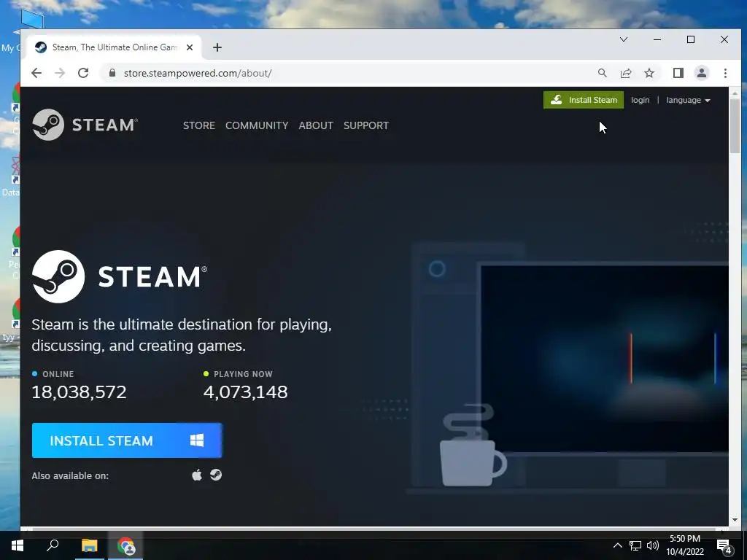Click the browser forward arrow
The width and height of the screenshot is (747, 560).
tap(60, 73)
